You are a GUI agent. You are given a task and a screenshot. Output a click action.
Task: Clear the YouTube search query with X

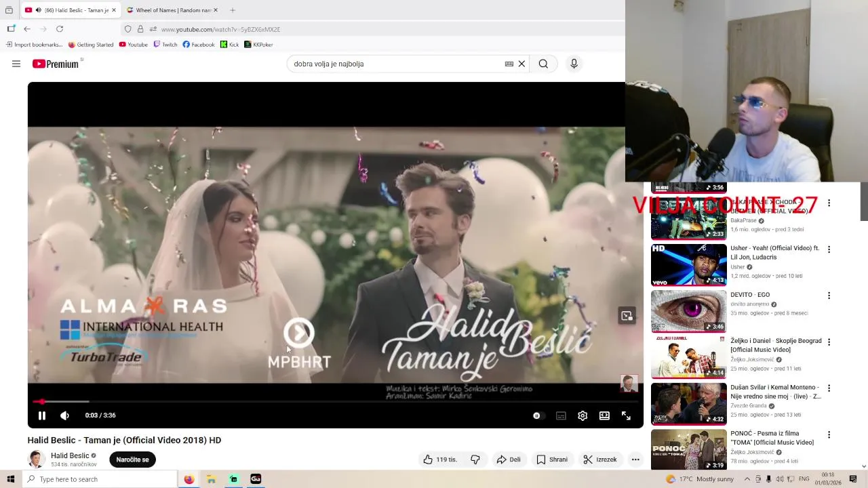[521, 64]
